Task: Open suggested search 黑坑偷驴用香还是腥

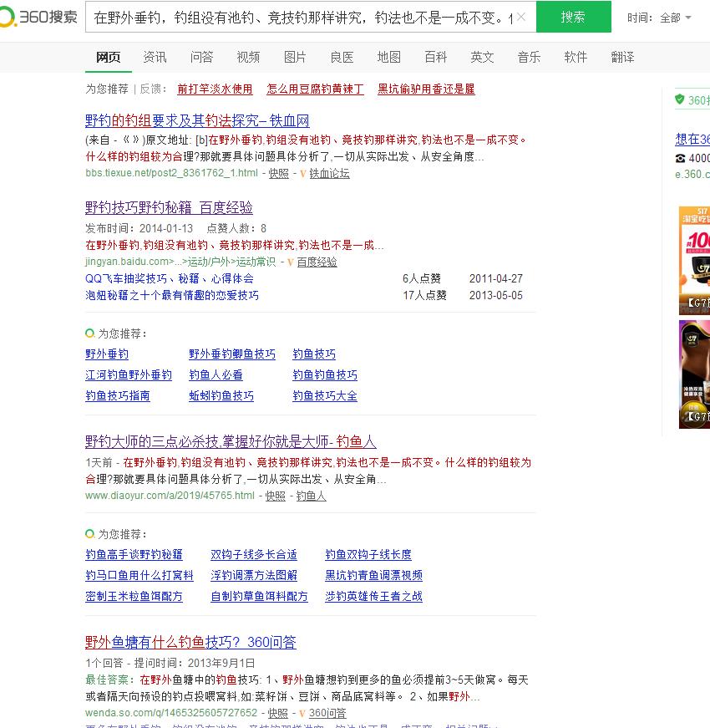Action: point(426,89)
